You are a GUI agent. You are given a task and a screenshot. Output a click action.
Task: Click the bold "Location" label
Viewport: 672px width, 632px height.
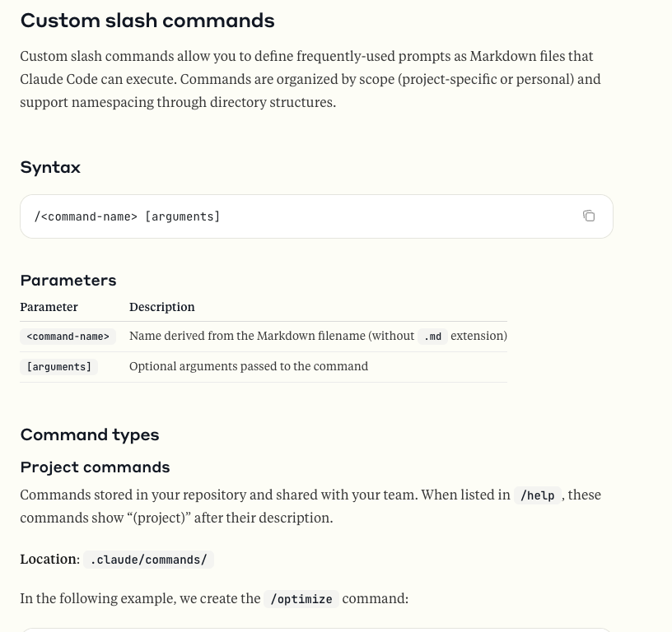click(49, 559)
